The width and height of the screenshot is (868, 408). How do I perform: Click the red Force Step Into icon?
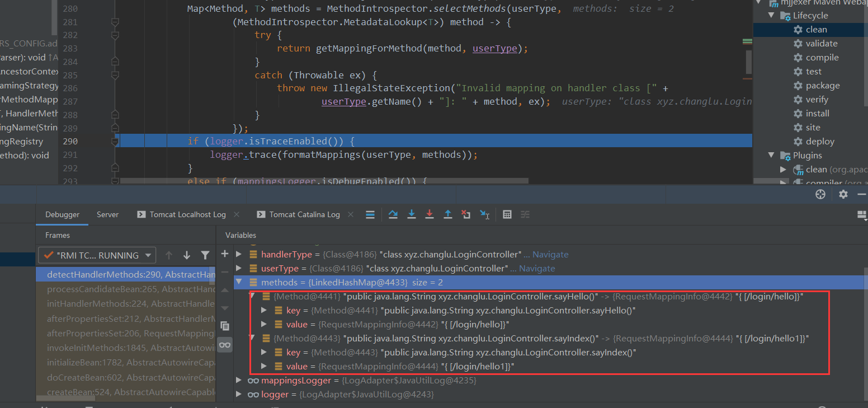pyautogui.click(x=430, y=214)
